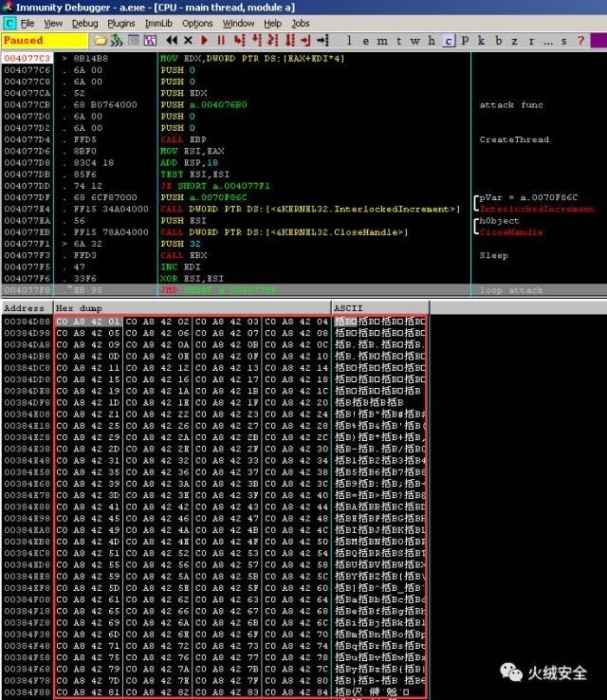Viewport: 607px width, 700px height.
Task: Show Windows list via 'w' button
Action: (x=415, y=41)
